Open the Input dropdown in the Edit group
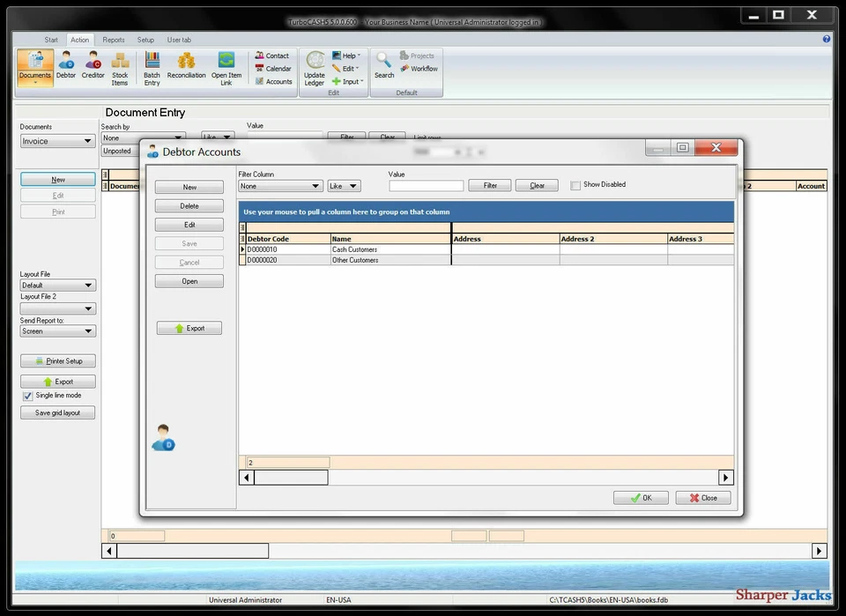This screenshot has width=846, height=616. click(x=347, y=81)
